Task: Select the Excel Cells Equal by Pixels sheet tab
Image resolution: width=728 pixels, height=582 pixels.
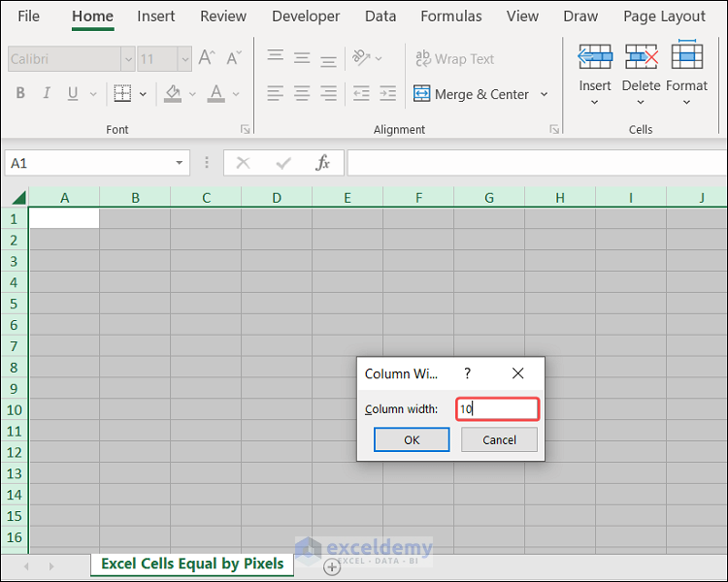Action: click(192, 564)
